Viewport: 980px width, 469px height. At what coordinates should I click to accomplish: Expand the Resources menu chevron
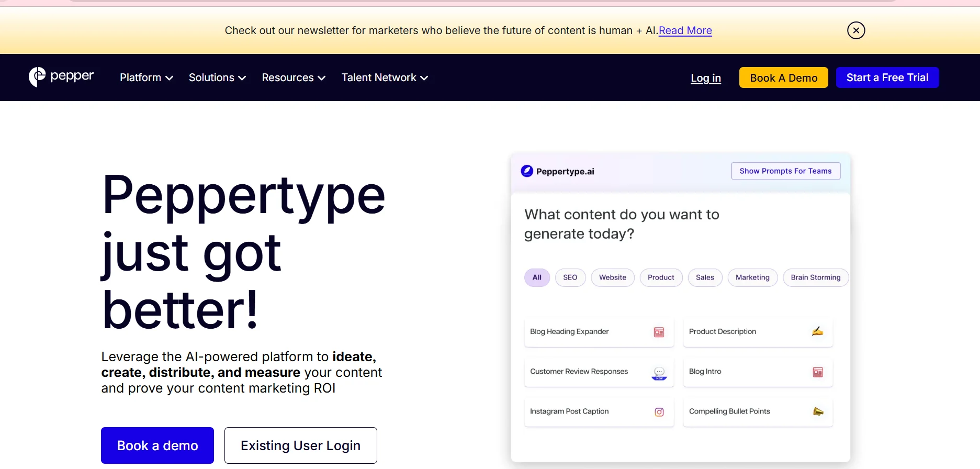(321, 78)
